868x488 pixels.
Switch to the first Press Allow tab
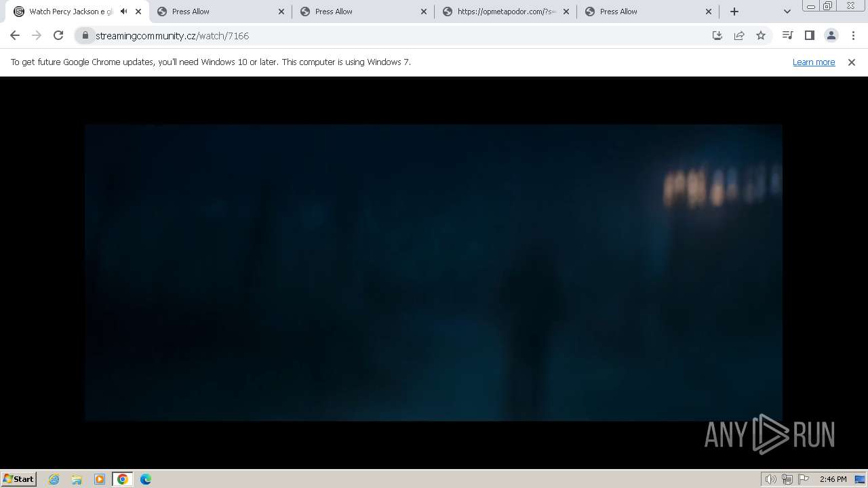[x=220, y=12]
